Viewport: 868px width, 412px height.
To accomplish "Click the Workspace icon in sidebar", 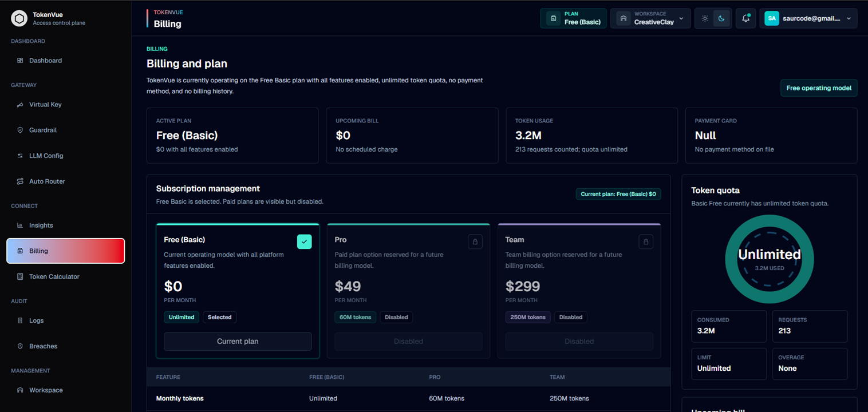I will (20, 390).
